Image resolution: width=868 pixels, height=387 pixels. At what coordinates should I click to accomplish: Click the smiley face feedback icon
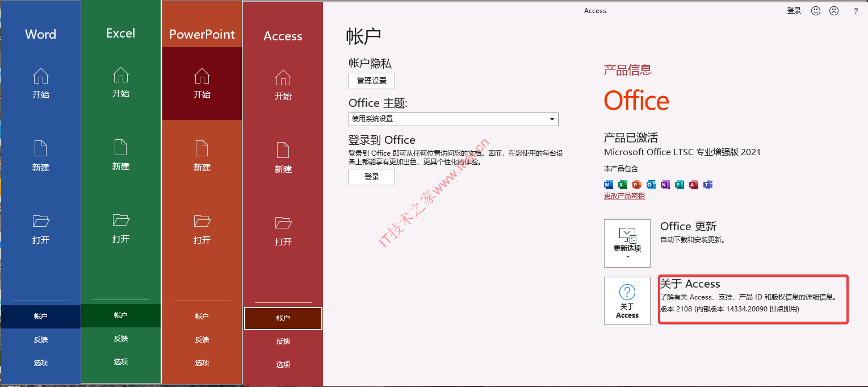(x=816, y=11)
